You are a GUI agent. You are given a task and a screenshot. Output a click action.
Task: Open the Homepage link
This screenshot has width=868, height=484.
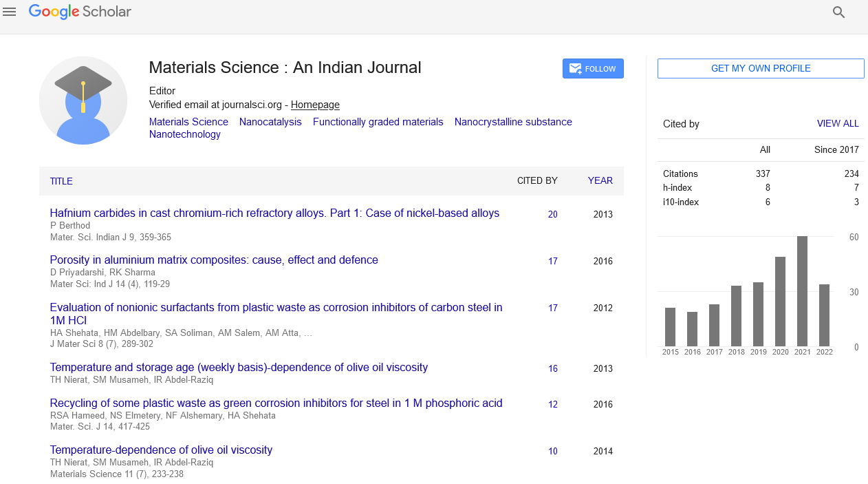click(315, 105)
